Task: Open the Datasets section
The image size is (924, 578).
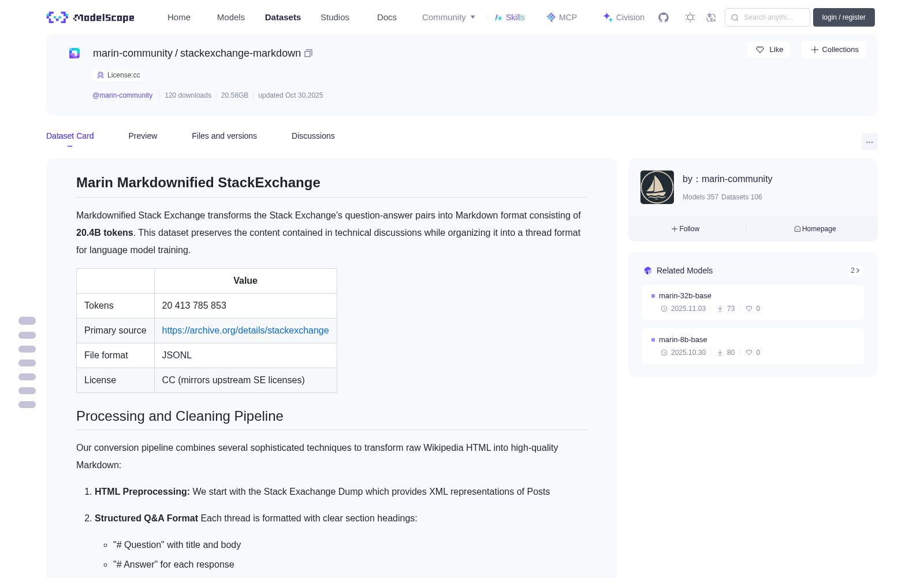Action: pyautogui.click(x=283, y=17)
